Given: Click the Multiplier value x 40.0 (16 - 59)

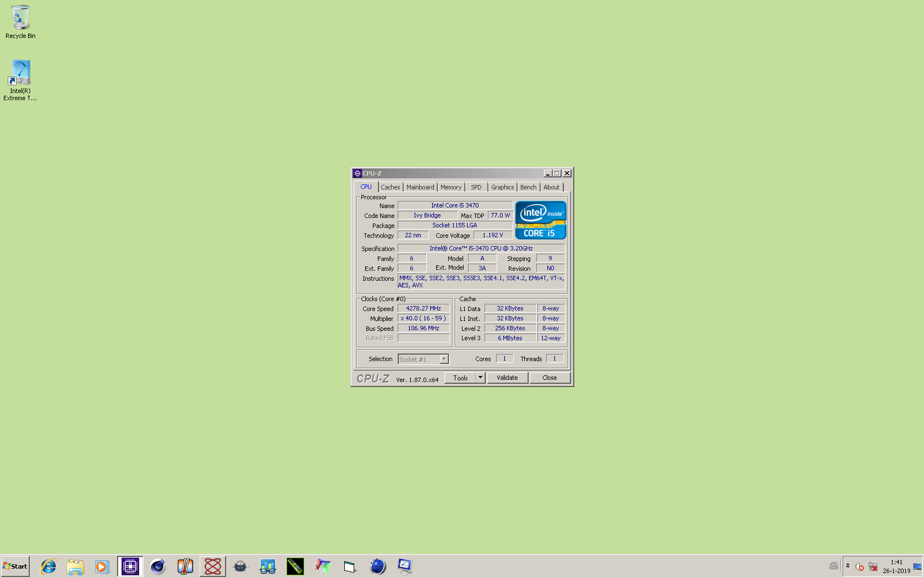Looking at the screenshot, I should (424, 318).
